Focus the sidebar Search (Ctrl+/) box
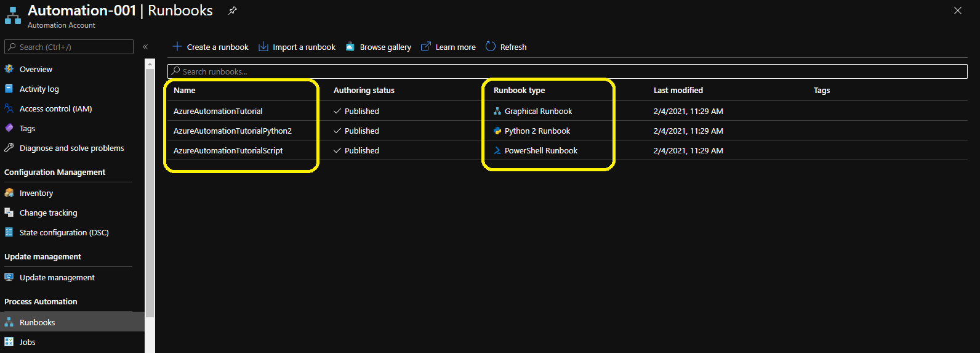Viewport: 980px width, 353px height. pyautogui.click(x=69, y=47)
